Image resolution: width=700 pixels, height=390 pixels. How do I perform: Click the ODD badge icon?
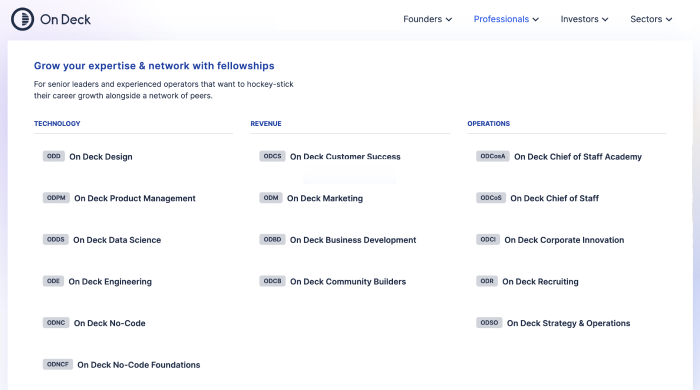pos(54,156)
